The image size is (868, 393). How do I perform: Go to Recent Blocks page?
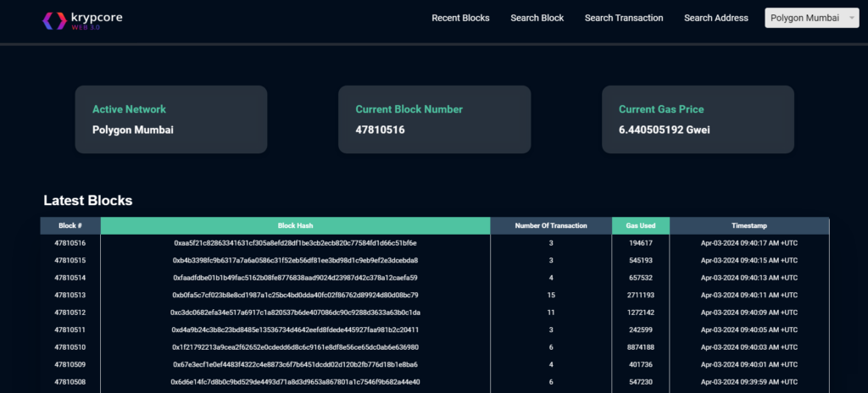[x=460, y=18]
